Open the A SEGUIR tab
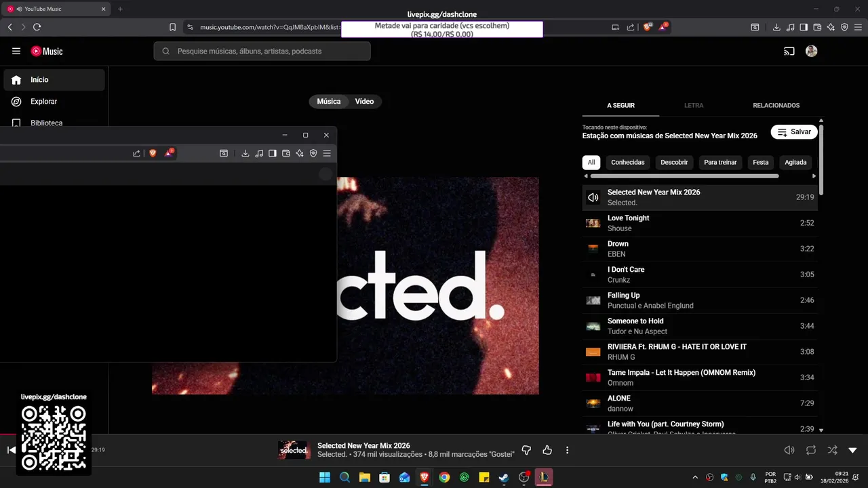This screenshot has height=488, width=868. tap(620, 106)
